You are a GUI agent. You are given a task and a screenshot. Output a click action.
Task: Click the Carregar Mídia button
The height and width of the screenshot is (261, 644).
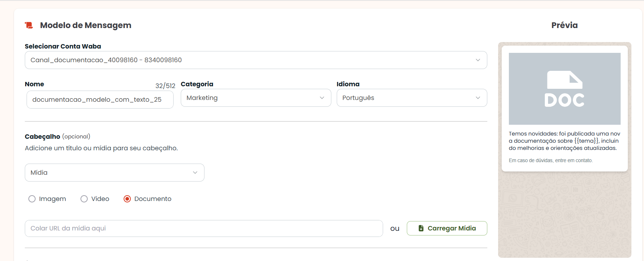coord(447,228)
